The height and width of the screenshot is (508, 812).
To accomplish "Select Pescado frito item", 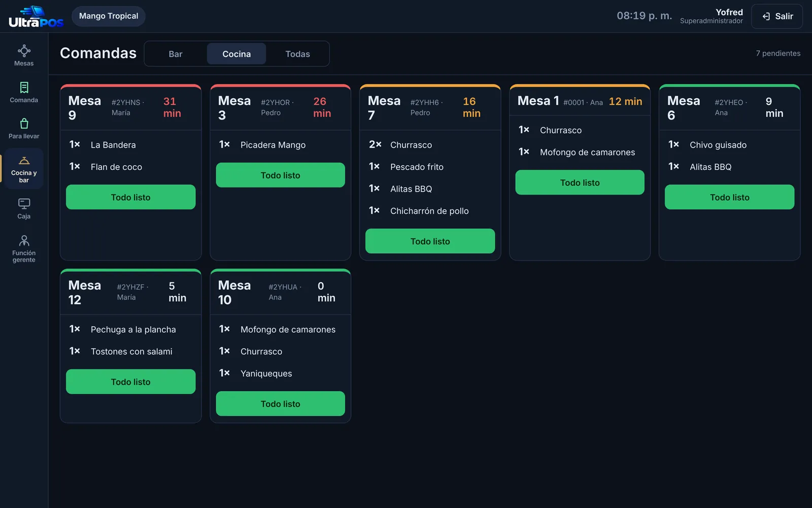I will coord(430,167).
